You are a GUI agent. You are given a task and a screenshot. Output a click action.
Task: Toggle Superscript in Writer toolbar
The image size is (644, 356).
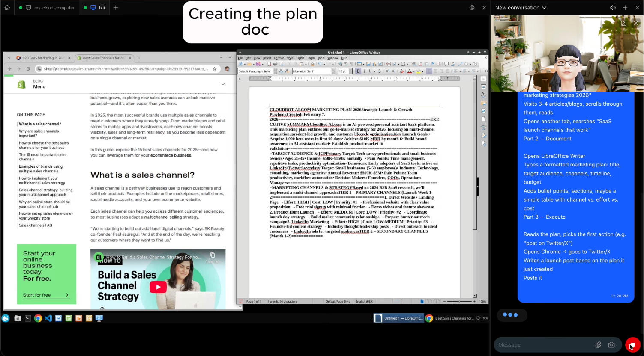(x=387, y=71)
